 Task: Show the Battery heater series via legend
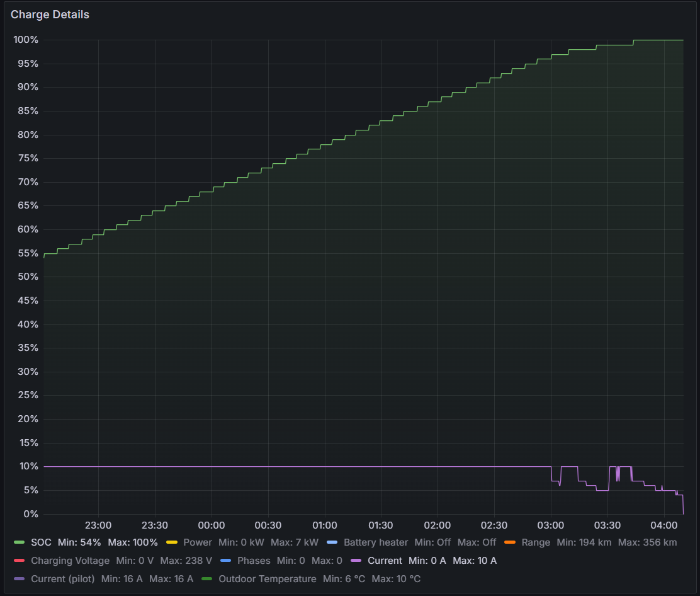pos(375,542)
